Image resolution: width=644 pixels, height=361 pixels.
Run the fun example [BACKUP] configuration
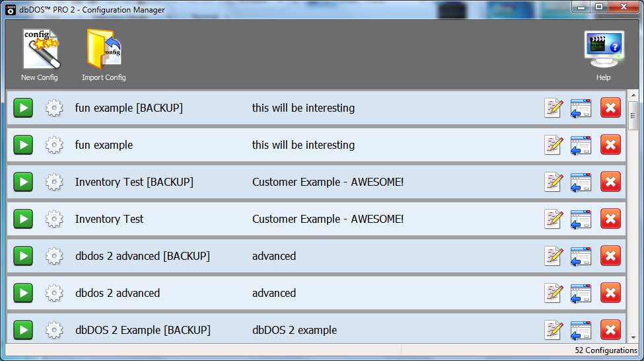pyautogui.click(x=23, y=108)
